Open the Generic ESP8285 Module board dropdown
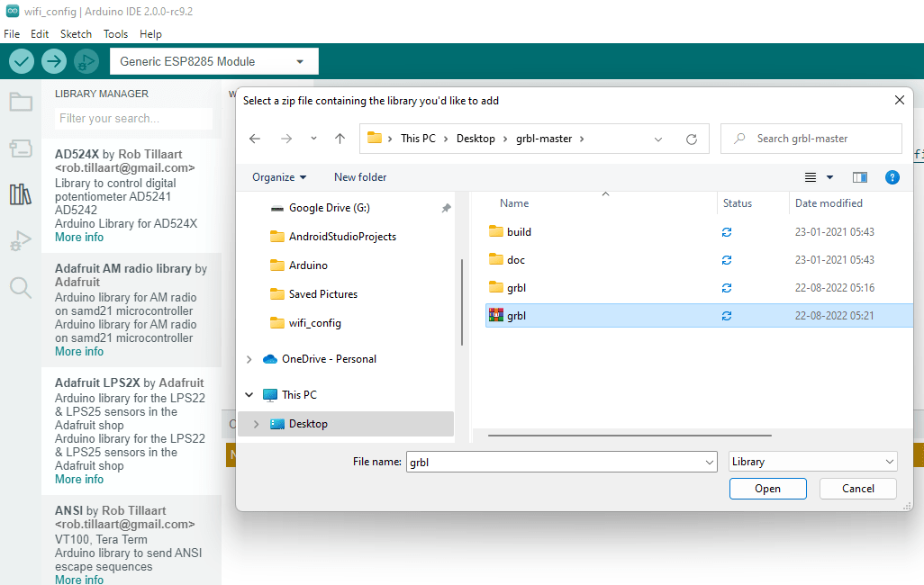The image size is (924, 585). coord(214,61)
